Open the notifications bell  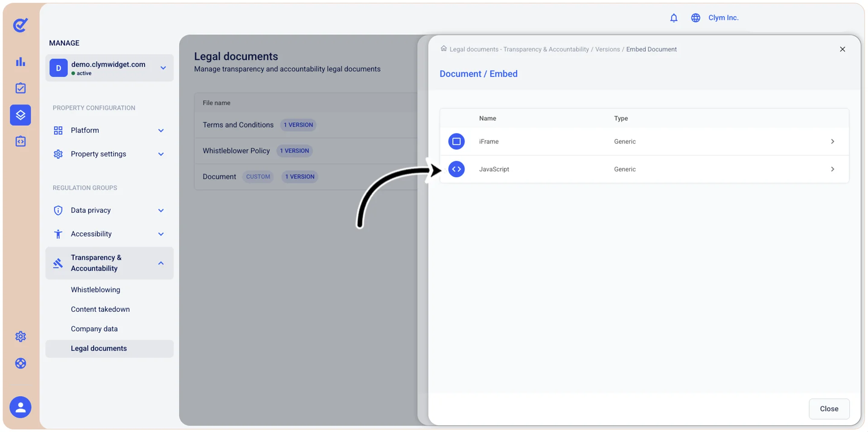tap(674, 18)
